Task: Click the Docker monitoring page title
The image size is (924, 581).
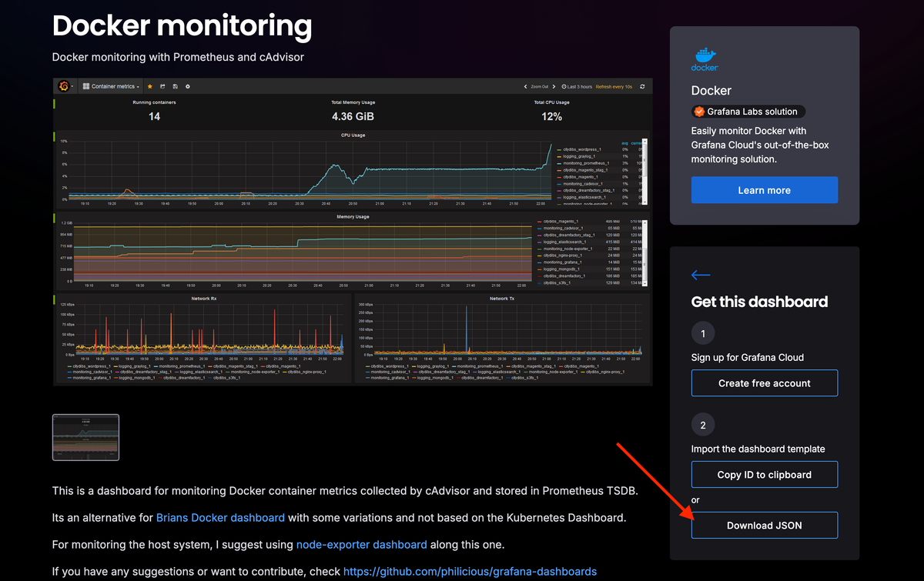Action: tap(182, 27)
